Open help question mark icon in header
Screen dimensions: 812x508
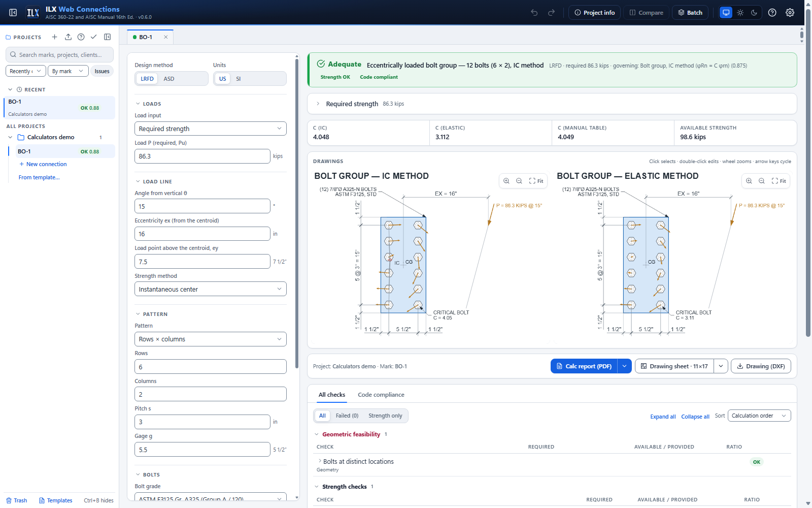(772, 13)
